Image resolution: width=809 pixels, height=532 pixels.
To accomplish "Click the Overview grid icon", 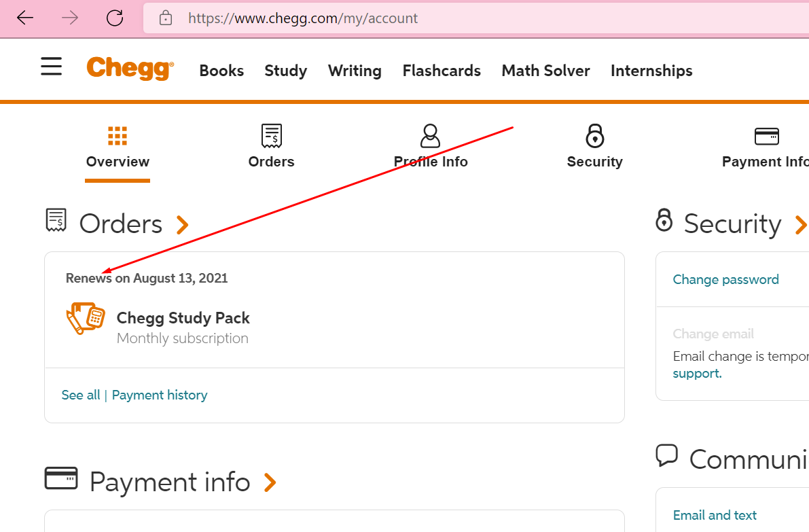I will pos(118,136).
